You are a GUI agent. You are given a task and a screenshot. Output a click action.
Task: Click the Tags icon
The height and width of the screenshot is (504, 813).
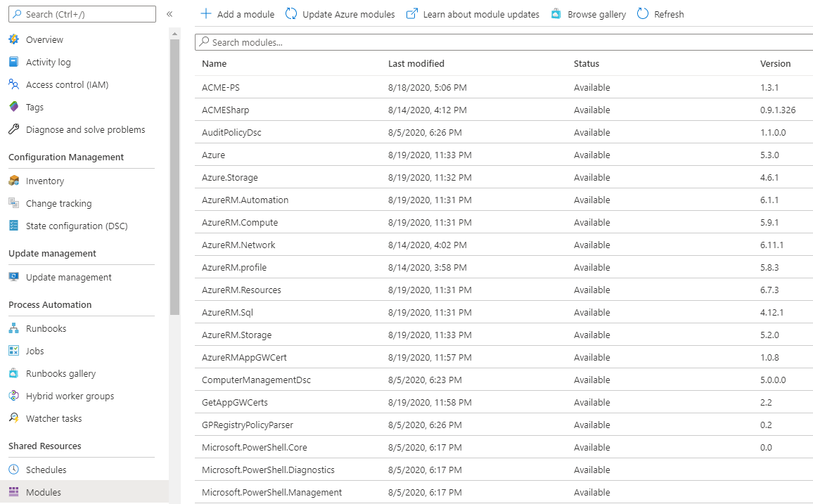click(14, 107)
